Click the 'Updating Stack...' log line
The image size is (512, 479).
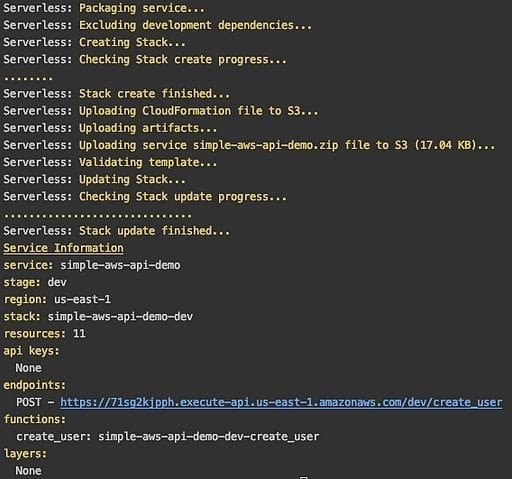[x=94, y=180]
